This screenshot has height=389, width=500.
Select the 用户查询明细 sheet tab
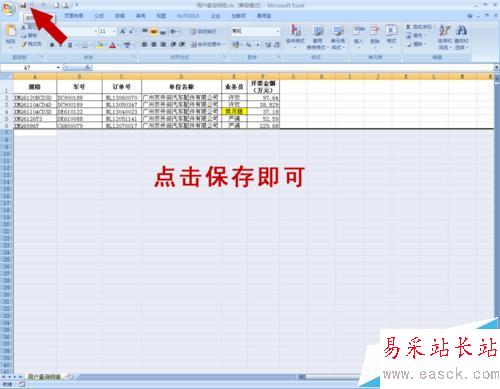(x=44, y=377)
